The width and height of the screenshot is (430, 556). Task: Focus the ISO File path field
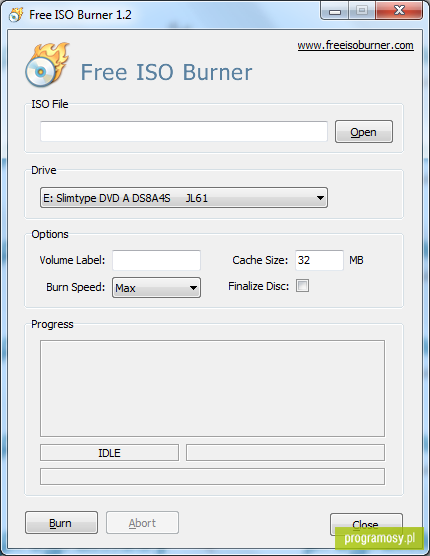tap(184, 132)
